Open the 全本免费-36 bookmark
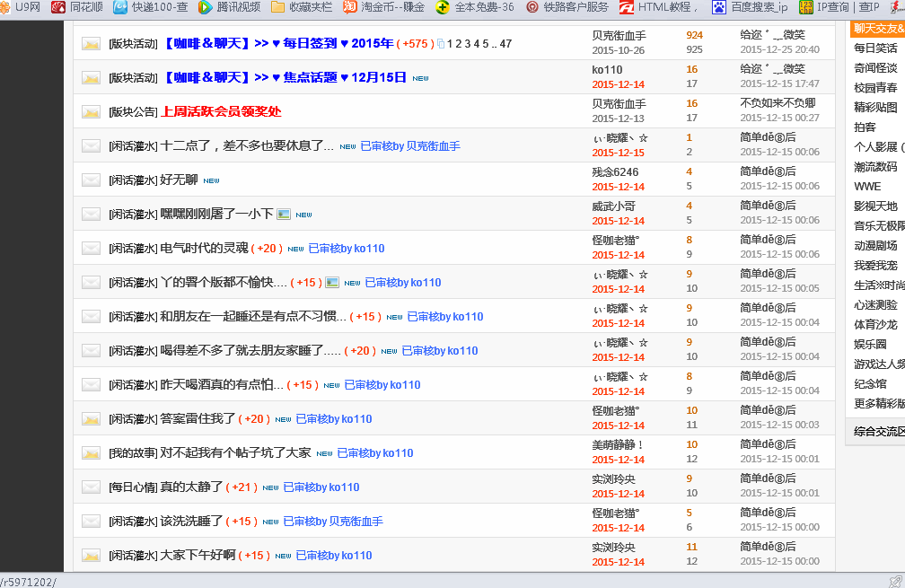 tap(475, 7)
